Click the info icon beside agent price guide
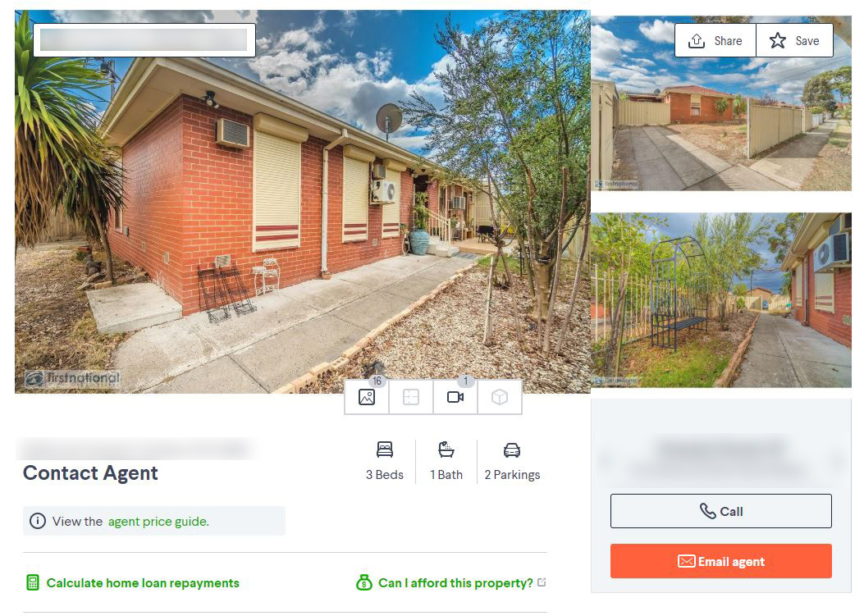The image size is (864, 616). click(38, 521)
